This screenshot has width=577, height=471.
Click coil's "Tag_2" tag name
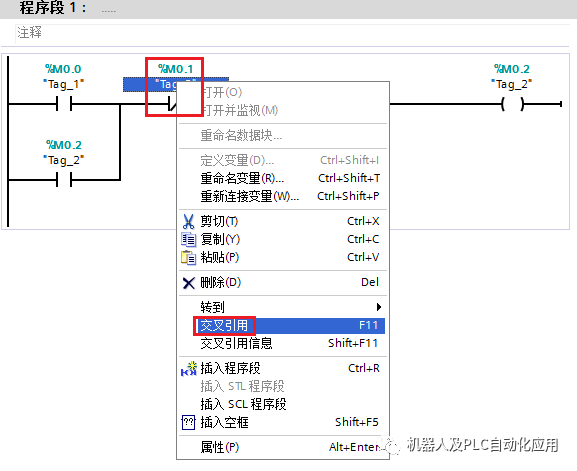511,84
